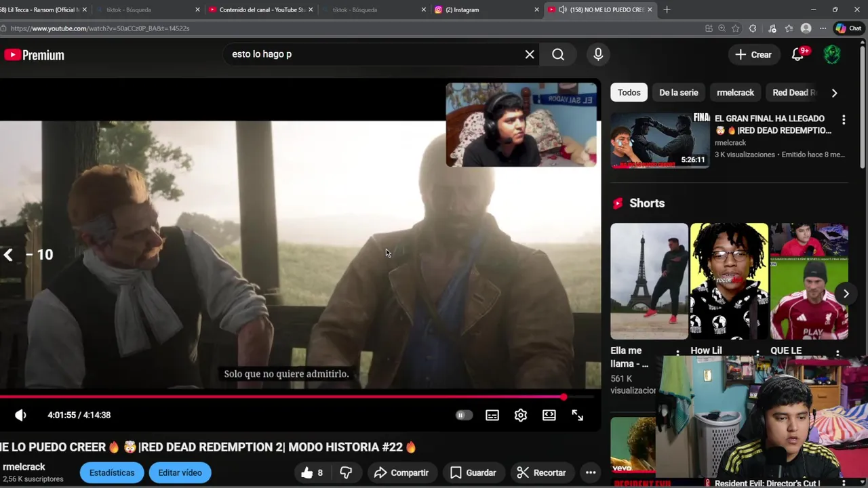
Task: Mute the video with the speaker icon
Action: [20, 415]
